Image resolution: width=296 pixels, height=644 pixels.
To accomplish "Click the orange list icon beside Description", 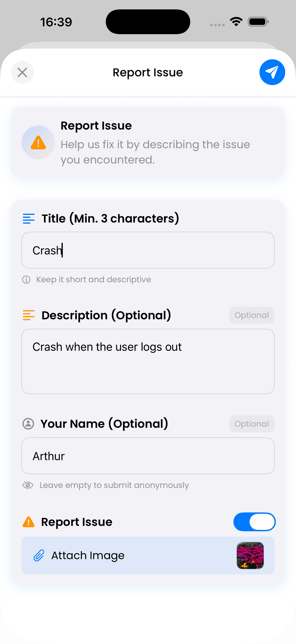I will [x=28, y=315].
